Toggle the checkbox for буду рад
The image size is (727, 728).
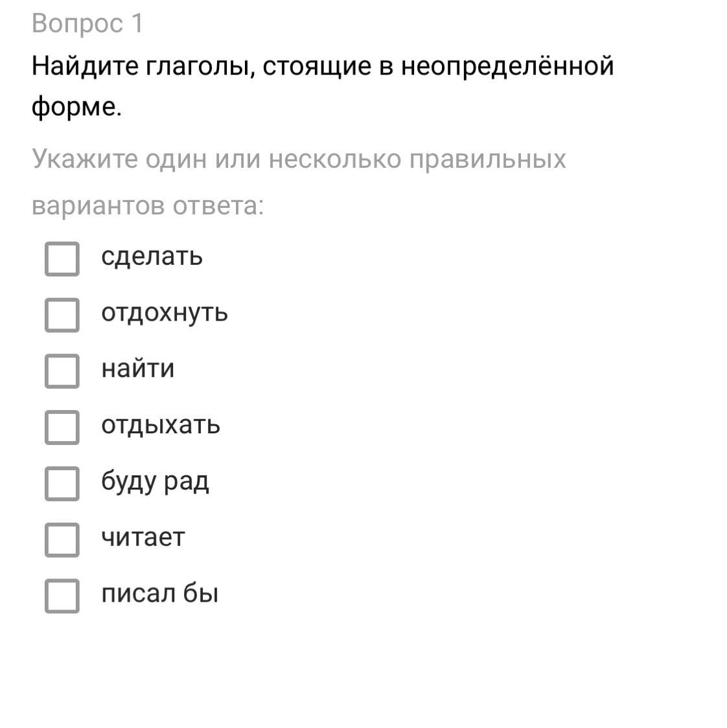tap(62, 483)
